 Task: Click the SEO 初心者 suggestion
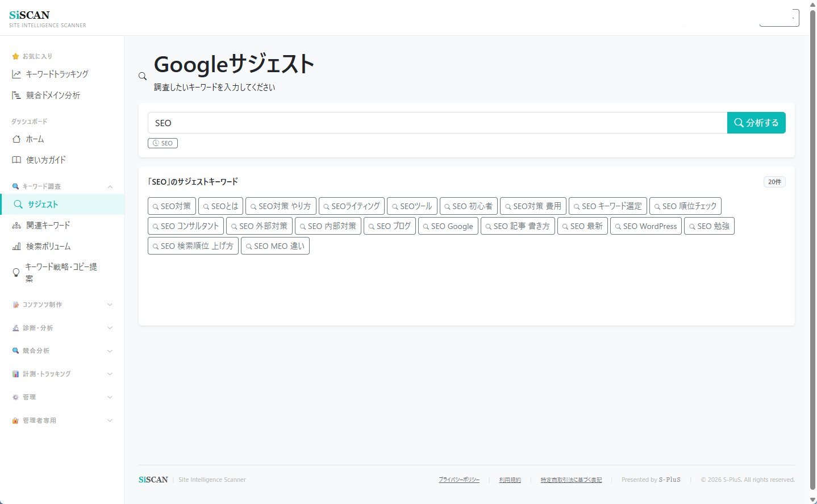point(469,206)
